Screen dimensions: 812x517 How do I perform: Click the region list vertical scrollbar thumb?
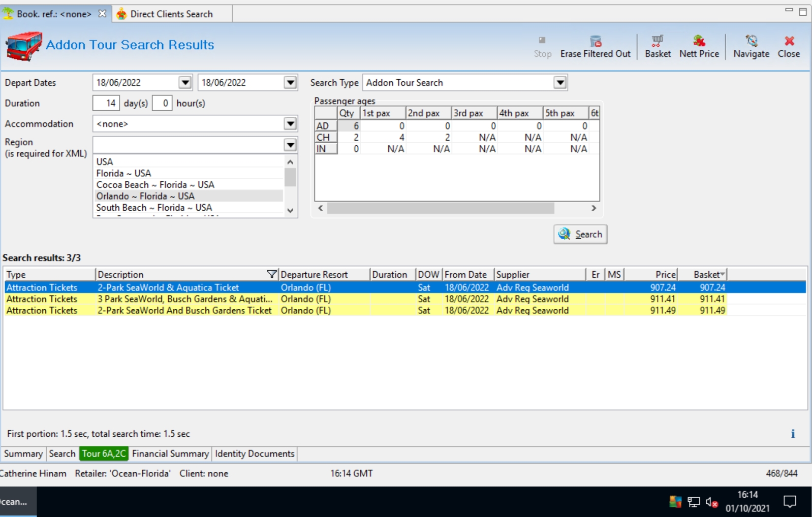click(290, 177)
